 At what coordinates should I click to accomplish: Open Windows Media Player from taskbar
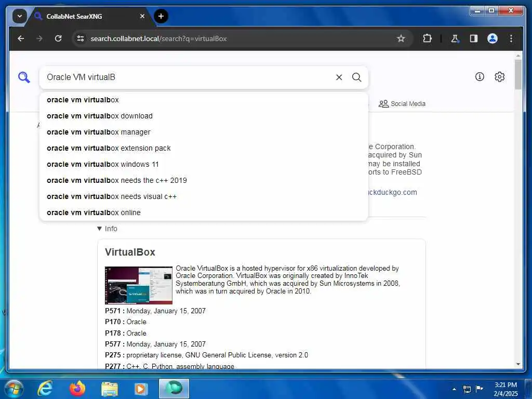tap(141, 389)
